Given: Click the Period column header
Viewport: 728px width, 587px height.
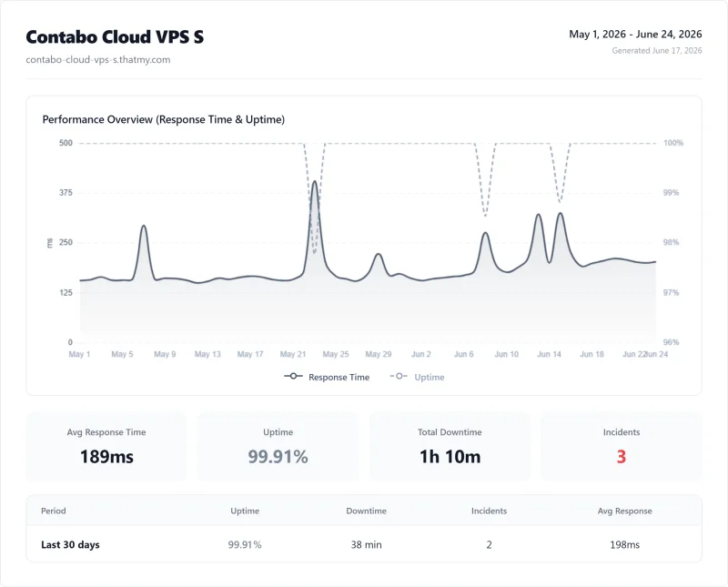Looking at the screenshot, I should click(x=54, y=511).
